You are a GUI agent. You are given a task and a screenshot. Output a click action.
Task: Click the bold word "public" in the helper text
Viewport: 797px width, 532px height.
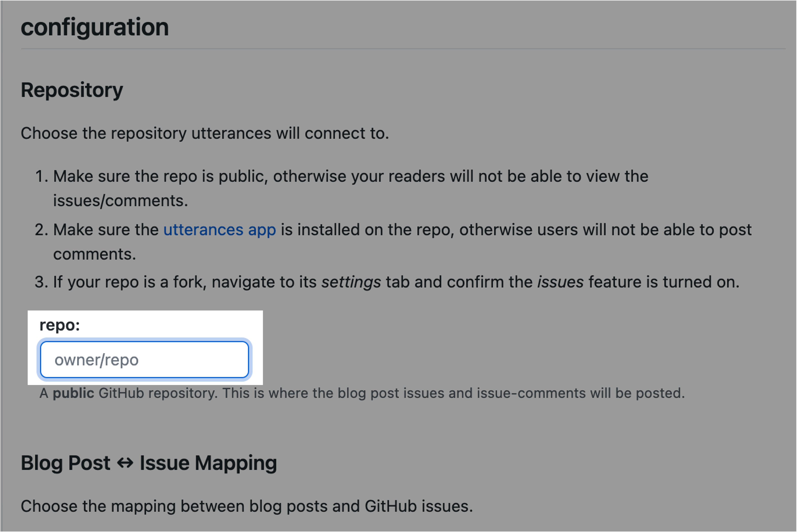click(73, 393)
